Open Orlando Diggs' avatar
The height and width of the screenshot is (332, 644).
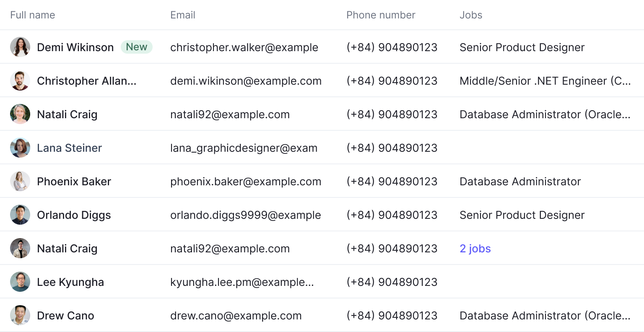coord(20,215)
